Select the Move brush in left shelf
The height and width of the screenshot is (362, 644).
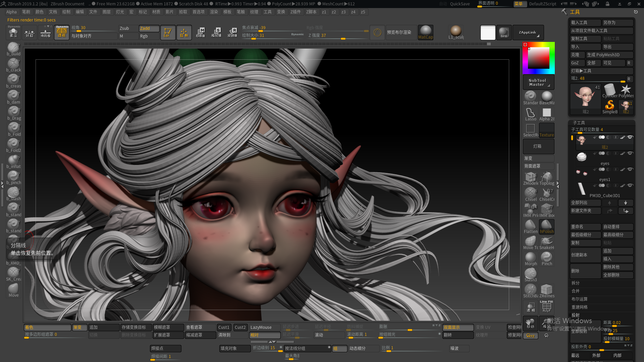point(13,290)
